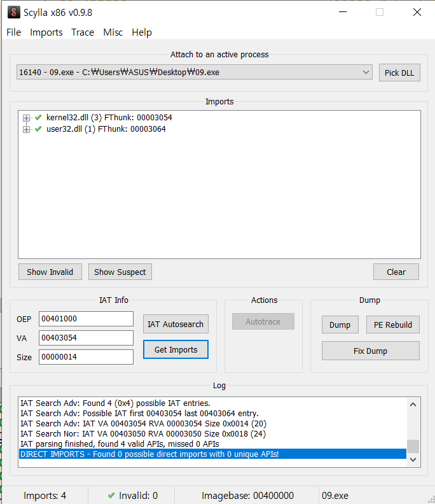Screen dimensions: 435x504
Task: Clear the imports list with Clear button
Action: point(396,272)
